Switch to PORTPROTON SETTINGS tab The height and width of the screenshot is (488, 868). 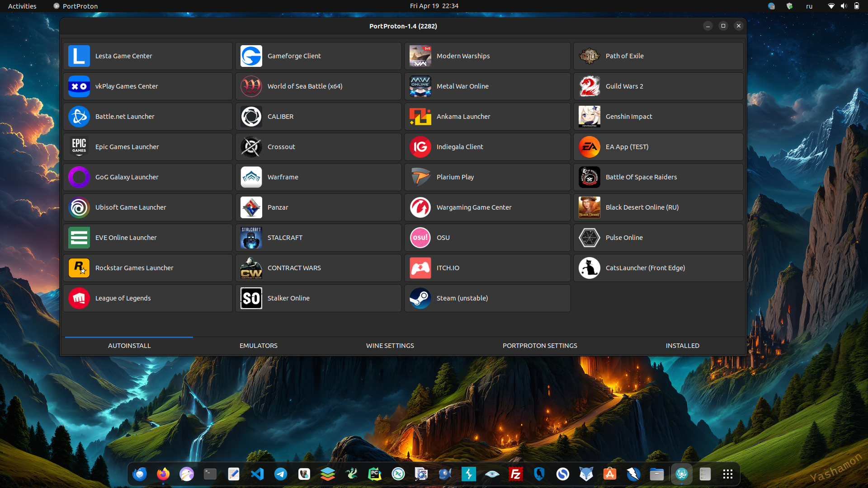[540, 346]
